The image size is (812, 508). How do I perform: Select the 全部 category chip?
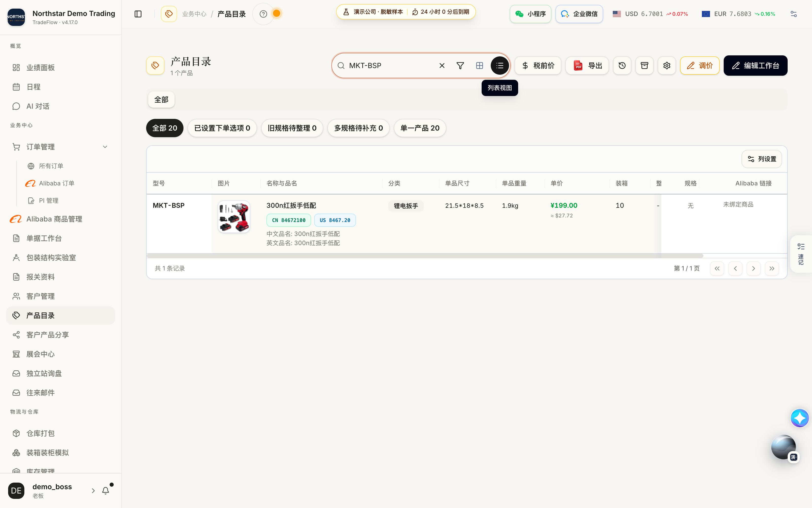[x=161, y=100]
